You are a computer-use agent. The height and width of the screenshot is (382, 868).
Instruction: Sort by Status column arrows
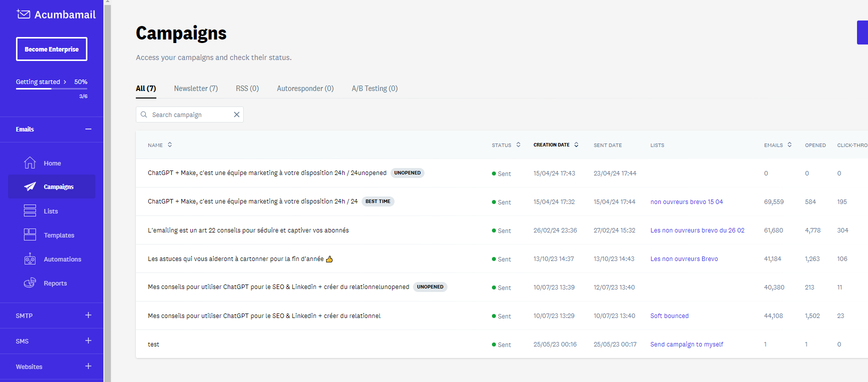click(x=518, y=144)
